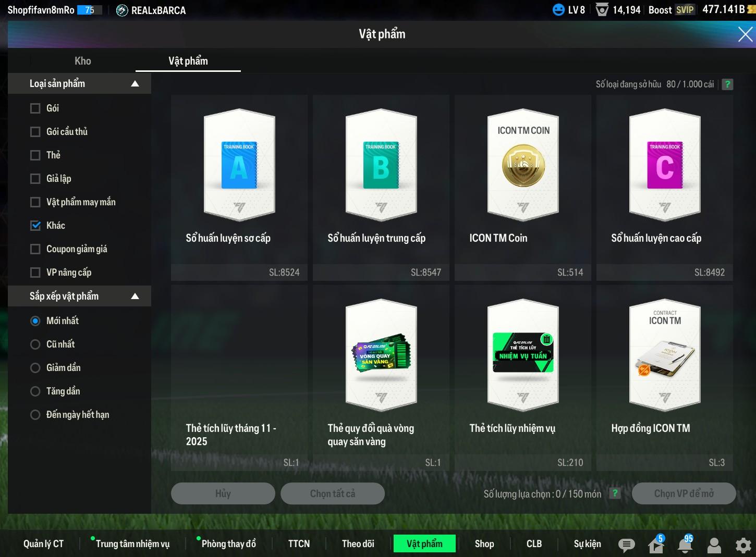Tick the Coupon giảm giá checkbox
This screenshot has width=756, height=557.
[35, 249]
